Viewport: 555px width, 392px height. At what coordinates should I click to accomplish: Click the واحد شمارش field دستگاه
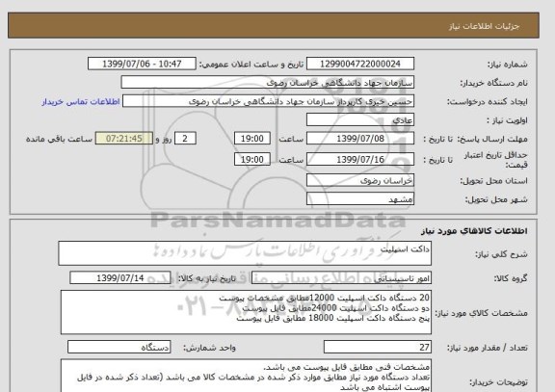tap(119, 347)
